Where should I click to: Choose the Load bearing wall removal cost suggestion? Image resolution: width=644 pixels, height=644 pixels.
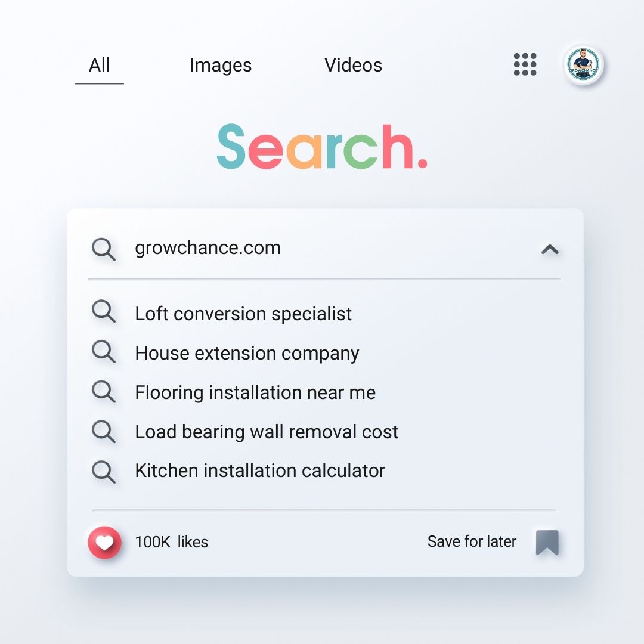[267, 431]
